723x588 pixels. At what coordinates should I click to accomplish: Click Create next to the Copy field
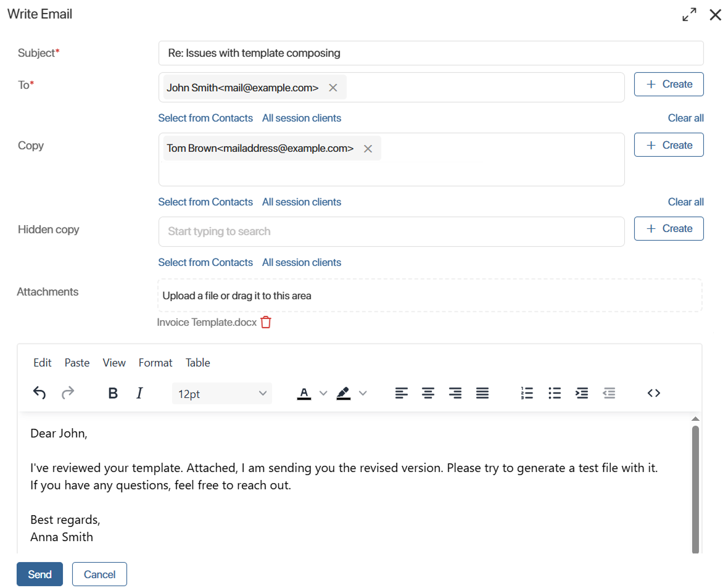point(669,145)
